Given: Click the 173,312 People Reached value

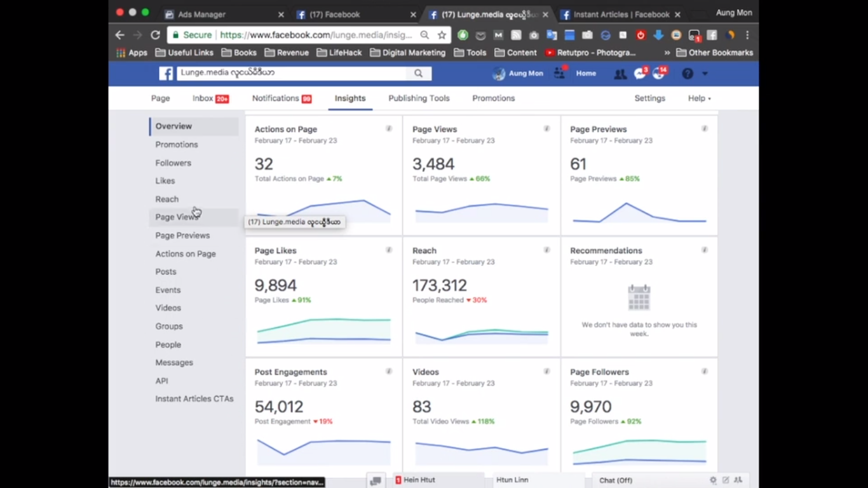Looking at the screenshot, I should (x=439, y=285).
